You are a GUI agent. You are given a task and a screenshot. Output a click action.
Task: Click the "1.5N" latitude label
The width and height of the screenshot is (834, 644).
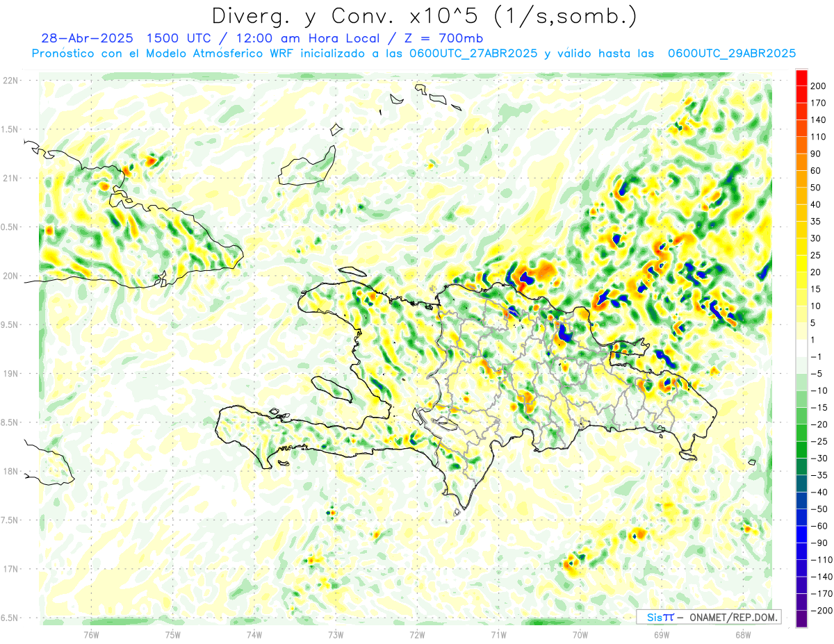pos(10,129)
